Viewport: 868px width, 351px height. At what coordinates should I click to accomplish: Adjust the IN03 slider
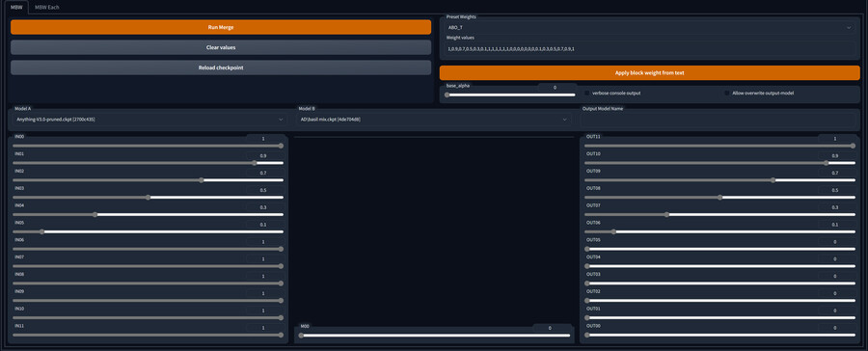tap(149, 197)
